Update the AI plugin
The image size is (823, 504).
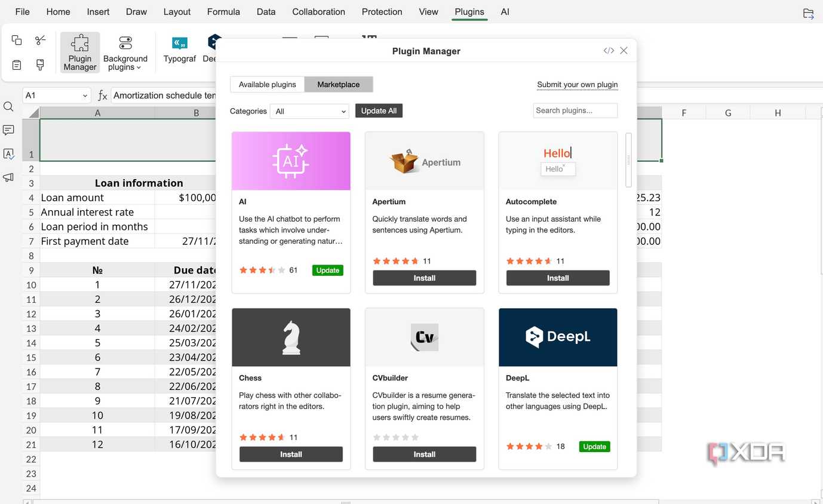327,271
